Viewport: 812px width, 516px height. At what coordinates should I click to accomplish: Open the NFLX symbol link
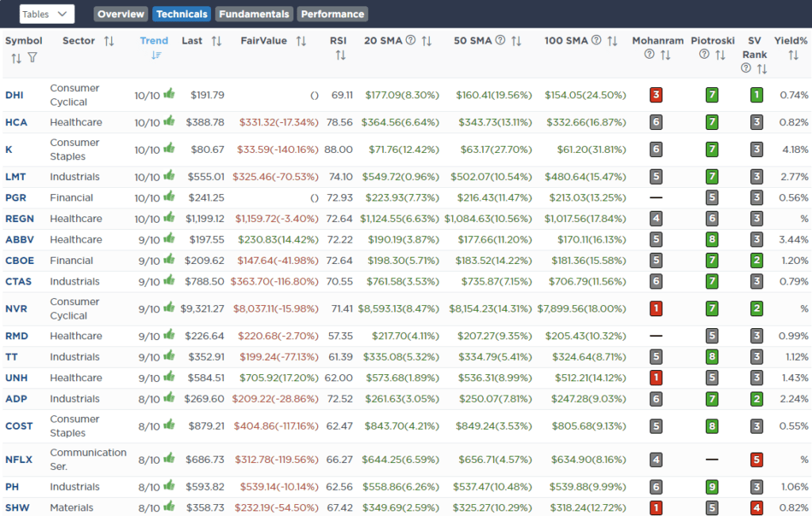click(19, 460)
